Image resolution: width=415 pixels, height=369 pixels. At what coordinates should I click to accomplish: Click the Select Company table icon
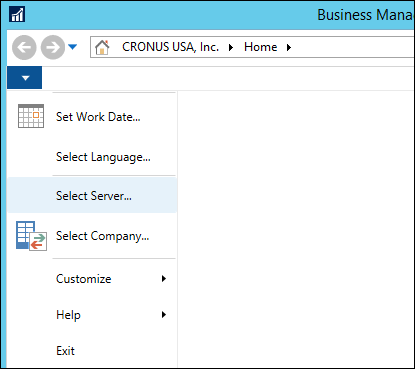point(31,236)
